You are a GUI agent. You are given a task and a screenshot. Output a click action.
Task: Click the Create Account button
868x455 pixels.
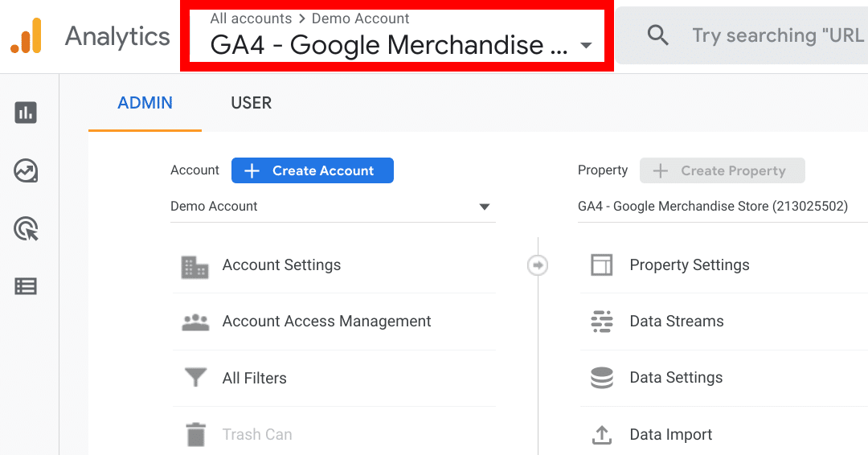[313, 170]
